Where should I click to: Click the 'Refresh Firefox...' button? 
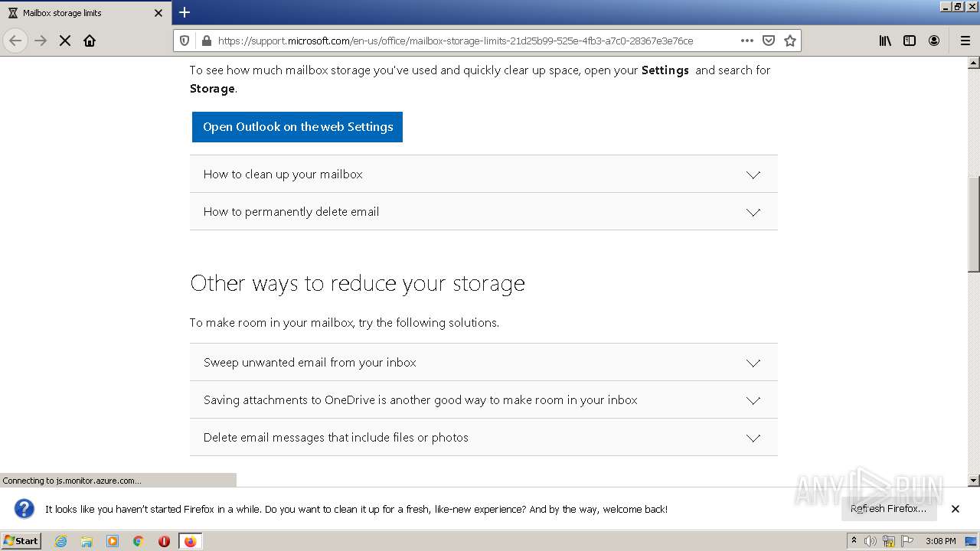[x=888, y=509]
